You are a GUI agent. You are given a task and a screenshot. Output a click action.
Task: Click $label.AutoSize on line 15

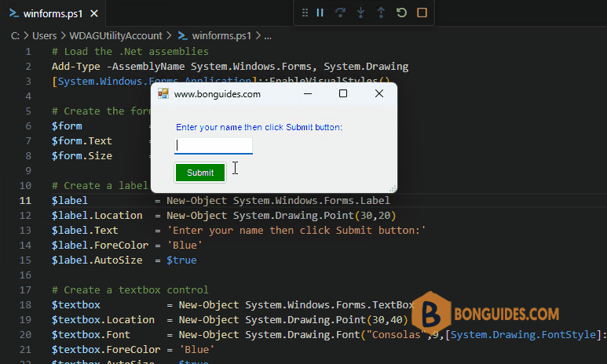coord(97,260)
